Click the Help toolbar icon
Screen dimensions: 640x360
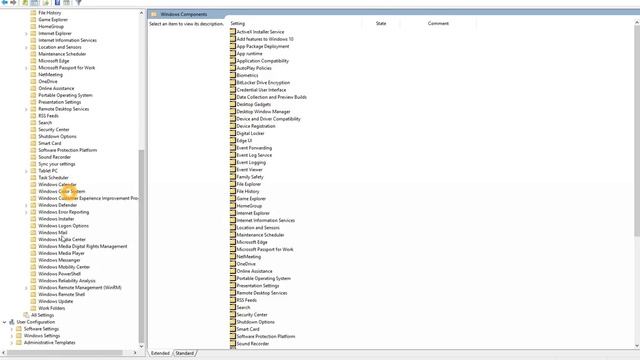(58, 2)
